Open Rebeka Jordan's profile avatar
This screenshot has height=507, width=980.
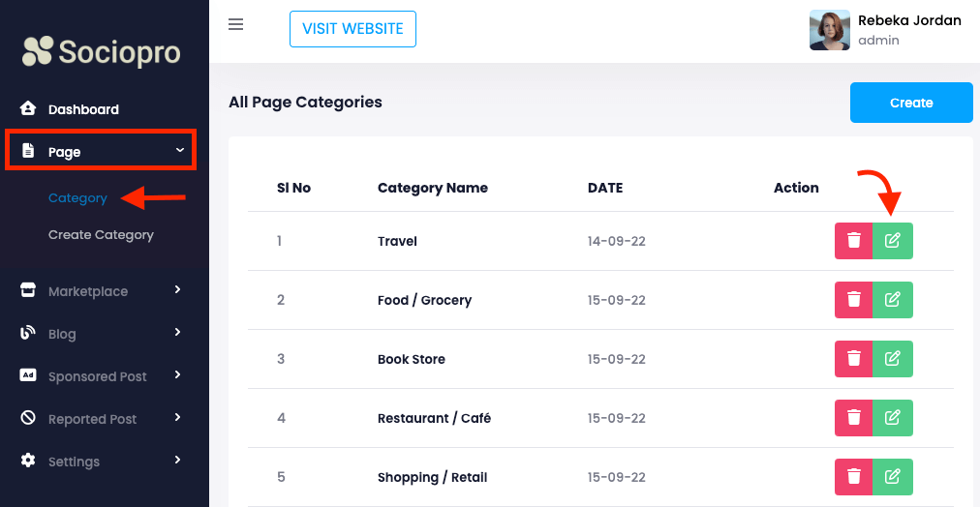point(830,30)
